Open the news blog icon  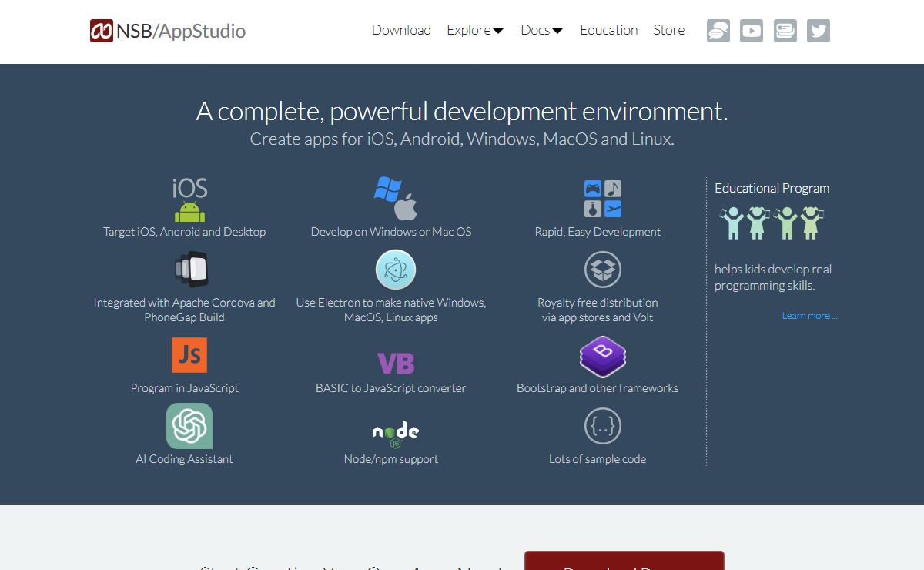[x=785, y=31]
